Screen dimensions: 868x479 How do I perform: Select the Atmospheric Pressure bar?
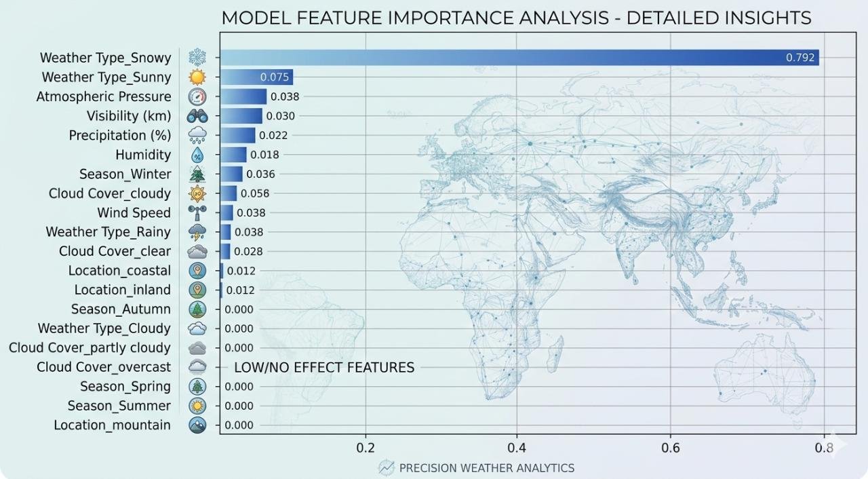(x=243, y=96)
